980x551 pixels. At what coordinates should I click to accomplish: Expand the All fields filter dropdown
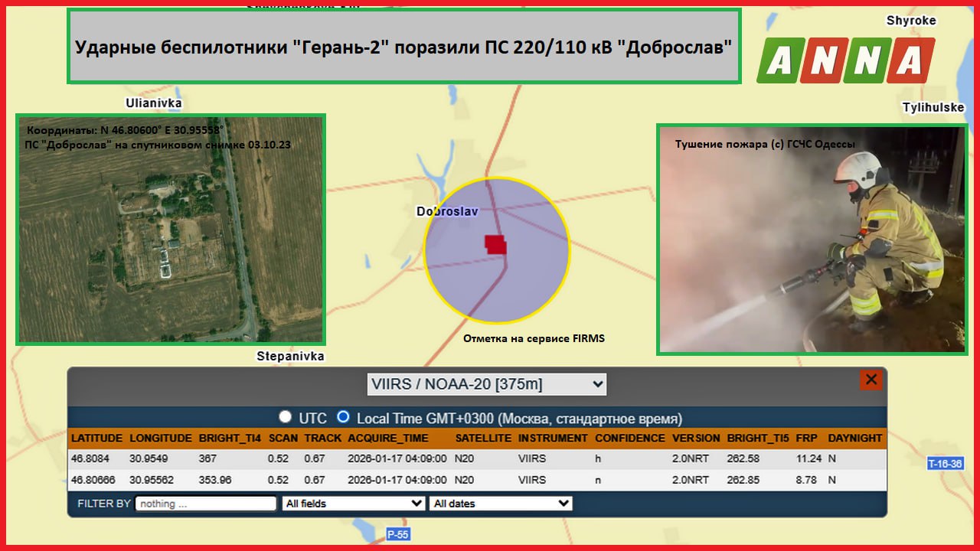tap(353, 504)
